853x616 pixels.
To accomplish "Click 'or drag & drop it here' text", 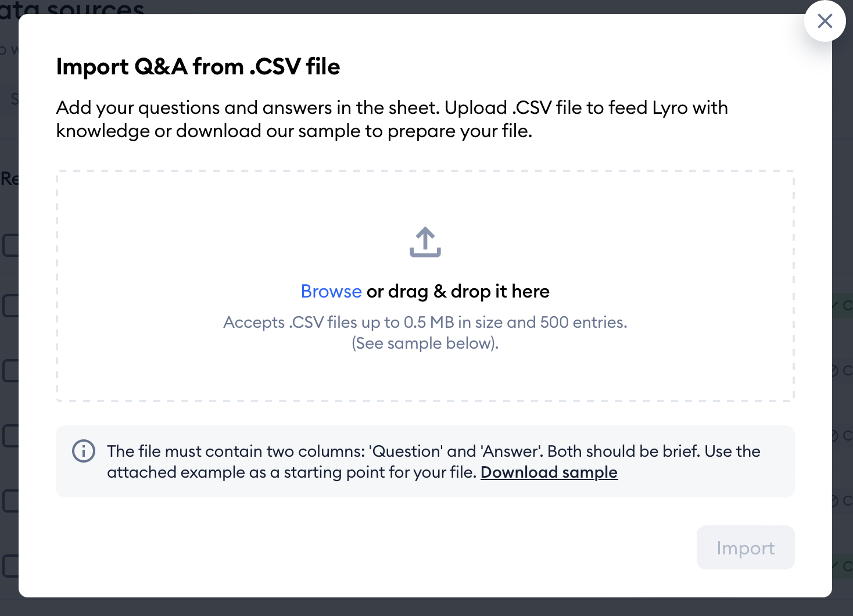I will point(458,291).
